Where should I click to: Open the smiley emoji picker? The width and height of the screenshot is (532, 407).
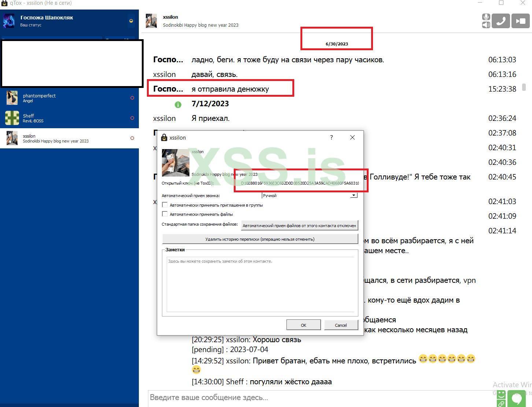point(501,395)
